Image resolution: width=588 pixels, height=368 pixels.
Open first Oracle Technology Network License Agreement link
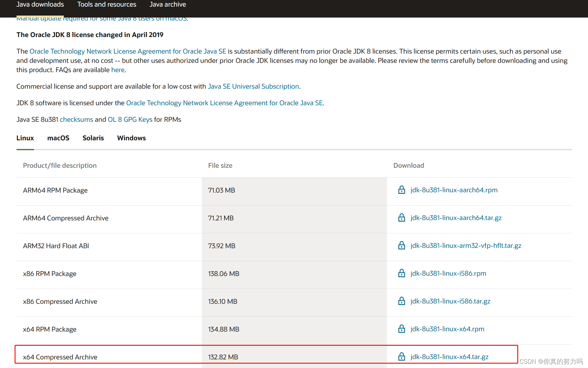(x=128, y=51)
